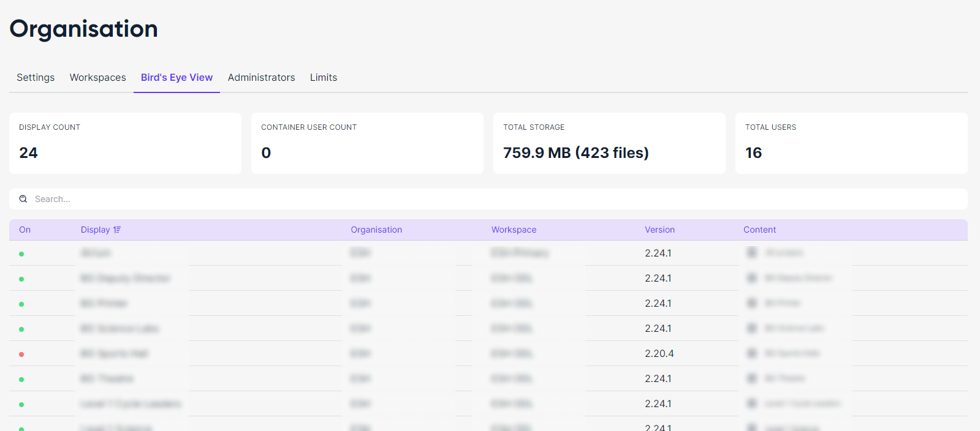Click the content icon in the first table row
980x431 pixels.
[752, 253]
